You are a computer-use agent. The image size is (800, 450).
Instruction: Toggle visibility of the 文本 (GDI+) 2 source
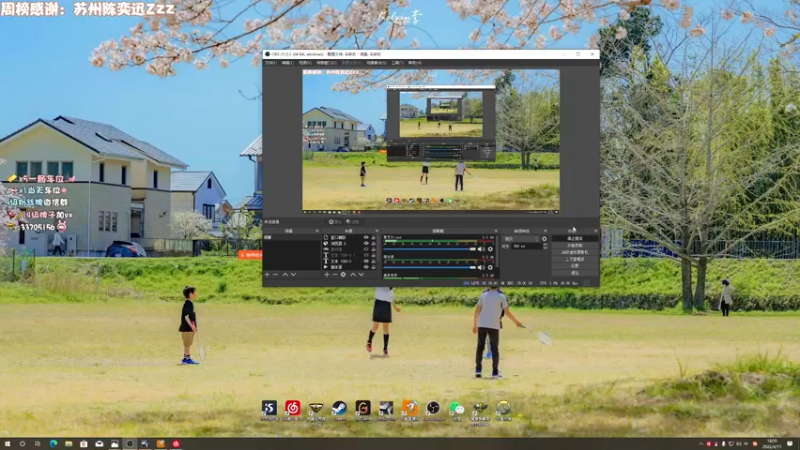[x=366, y=255]
